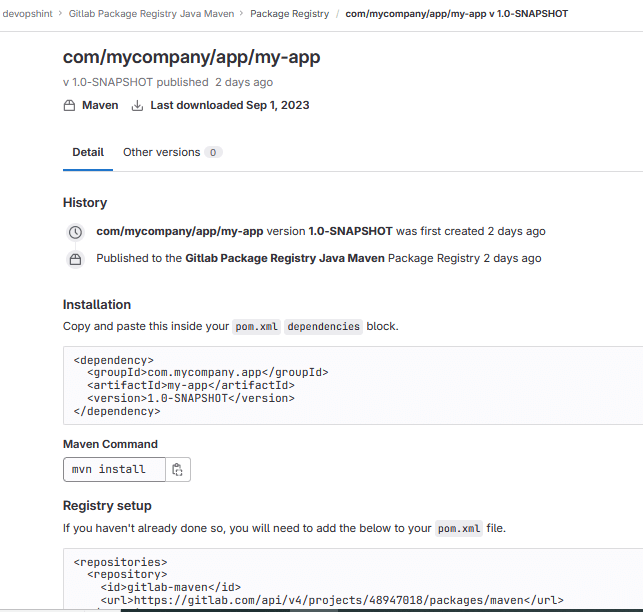Click the gitlab-maven id line
This screenshot has height=612, width=643.
click(x=171, y=587)
